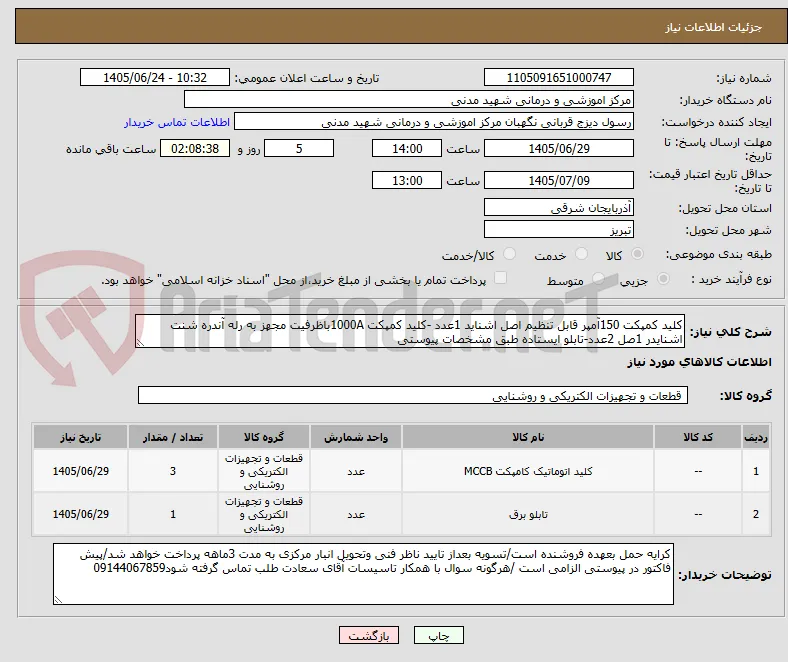Click the اطلاعات کالاهای مورد نیاز heading
The height and width of the screenshot is (662, 788).
[x=699, y=362]
